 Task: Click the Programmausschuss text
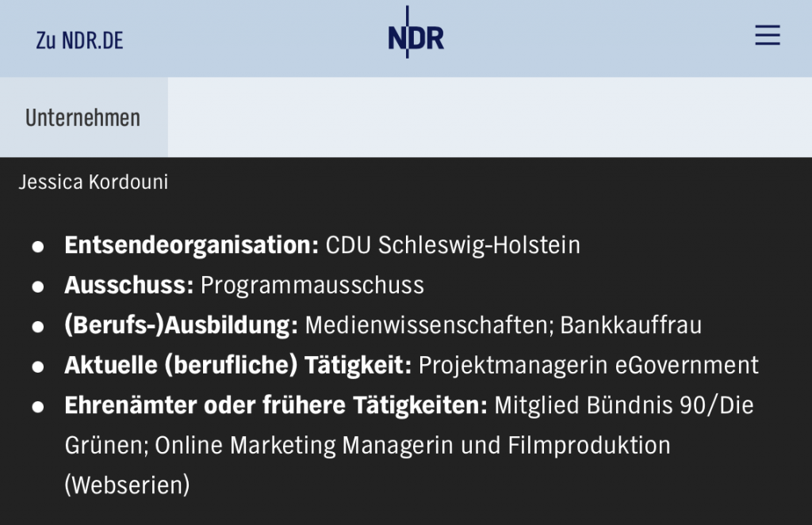312,285
